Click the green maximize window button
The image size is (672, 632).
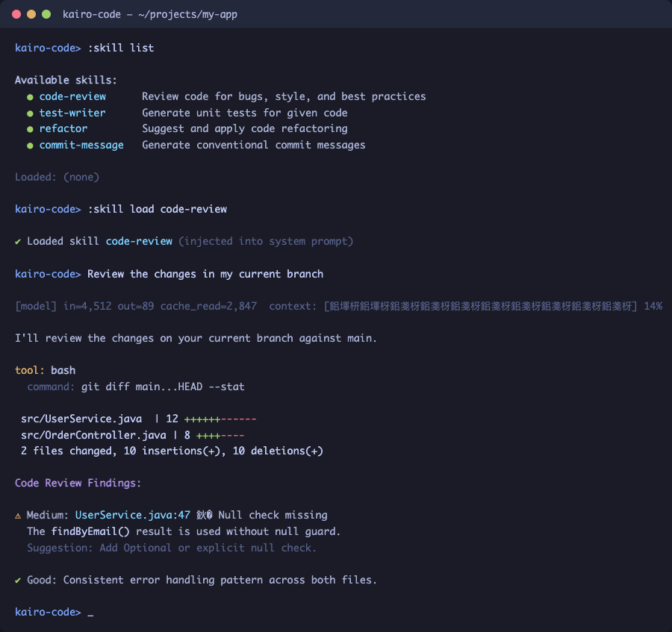(x=46, y=14)
